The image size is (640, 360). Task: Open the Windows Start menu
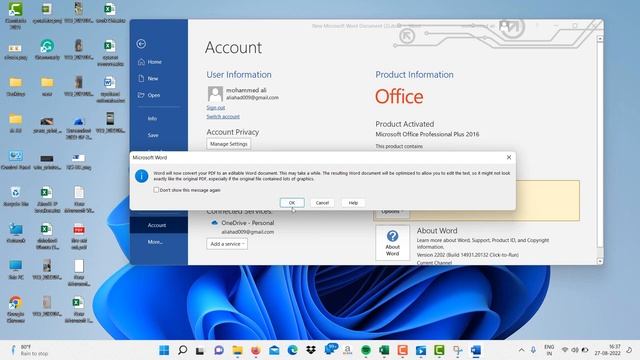(x=164, y=350)
